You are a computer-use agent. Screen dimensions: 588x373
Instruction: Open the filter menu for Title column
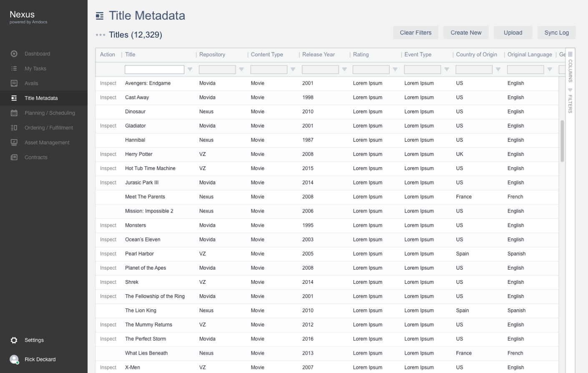(190, 70)
